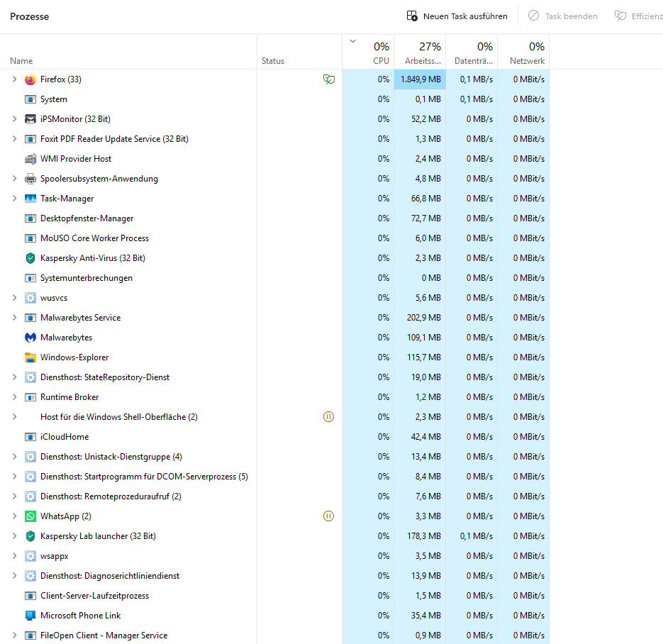Click the Kaspersky Lab launcher shield icon
663x644 pixels.
tap(30, 536)
